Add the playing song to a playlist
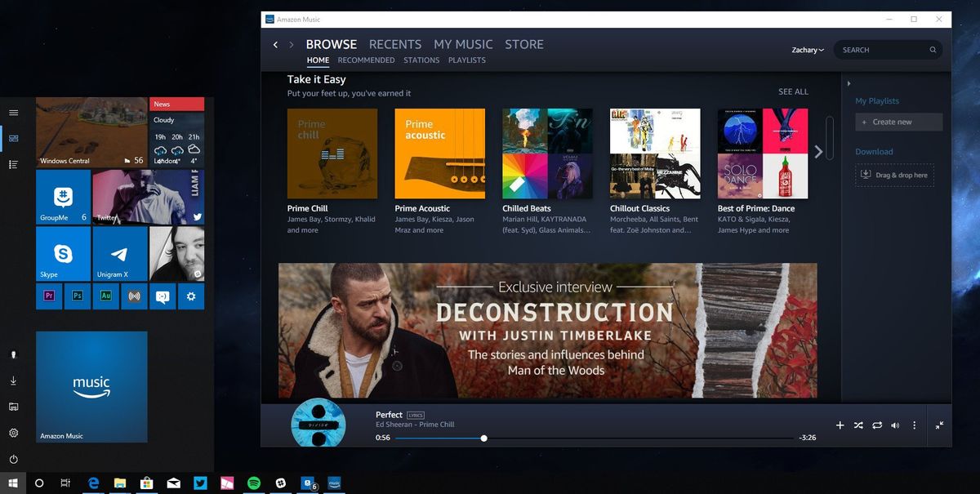Viewport: 980px width, 494px height. (840, 425)
